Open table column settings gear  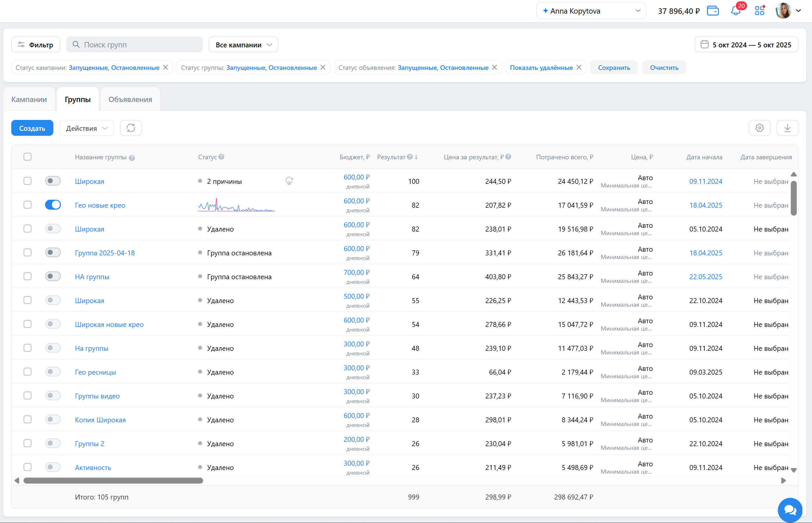[x=759, y=128]
